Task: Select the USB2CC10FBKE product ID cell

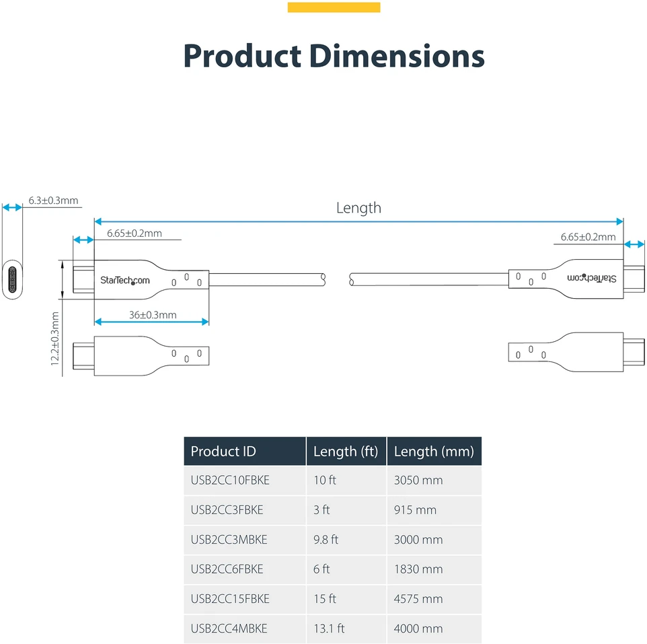Action: [x=245, y=480]
